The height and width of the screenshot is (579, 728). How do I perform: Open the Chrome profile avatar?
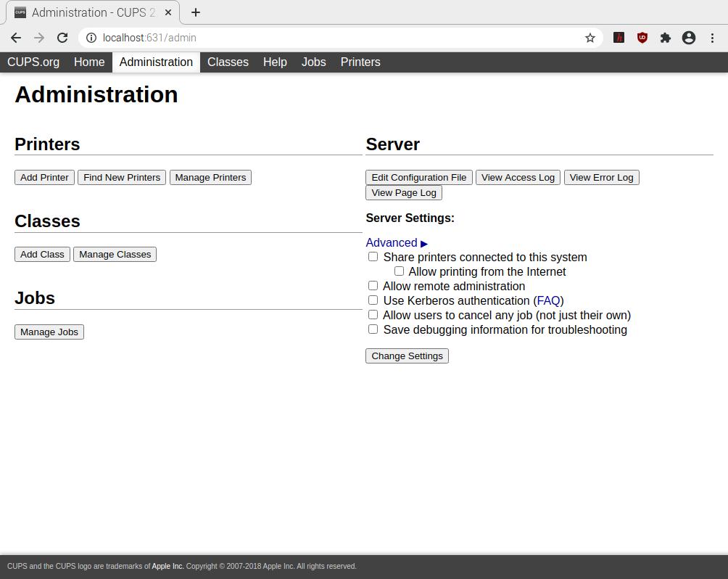pyautogui.click(x=689, y=38)
